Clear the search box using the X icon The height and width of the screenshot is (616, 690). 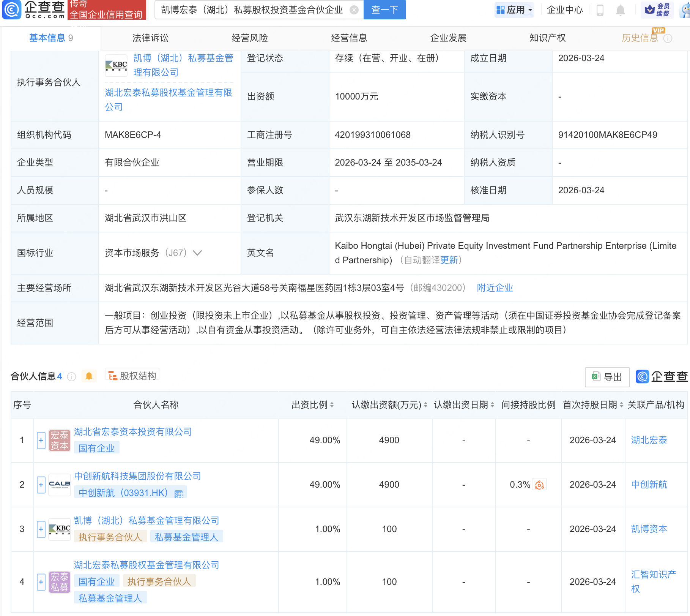(354, 10)
